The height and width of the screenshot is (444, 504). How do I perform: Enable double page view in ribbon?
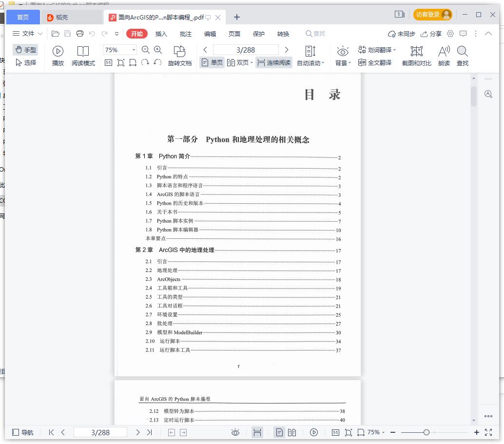point(238,62)
